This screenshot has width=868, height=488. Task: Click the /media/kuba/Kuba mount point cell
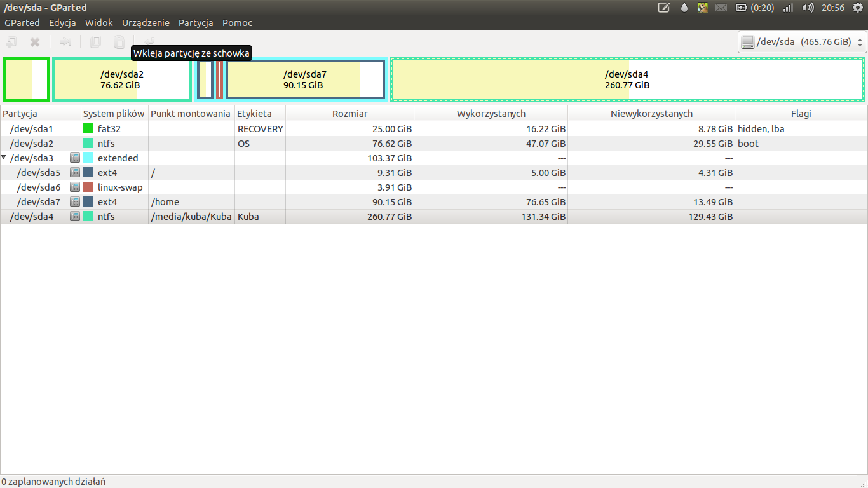click(191, 217)
